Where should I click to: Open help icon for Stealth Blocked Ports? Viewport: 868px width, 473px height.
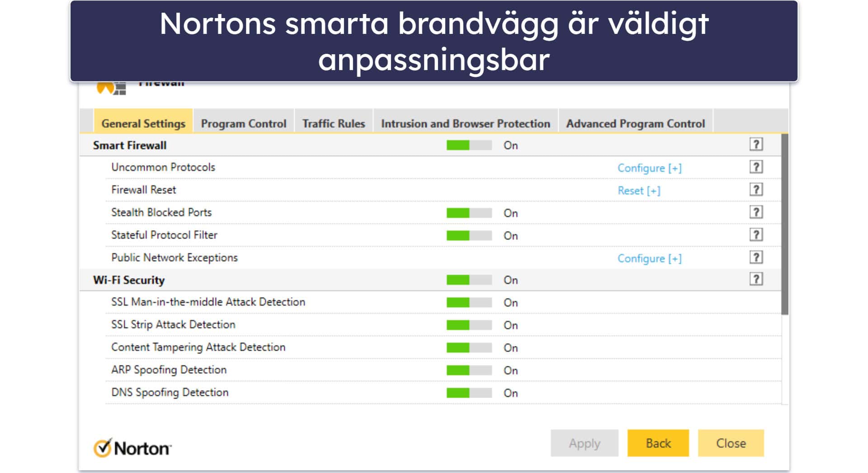pyautogui.click(x=756, y=213)
